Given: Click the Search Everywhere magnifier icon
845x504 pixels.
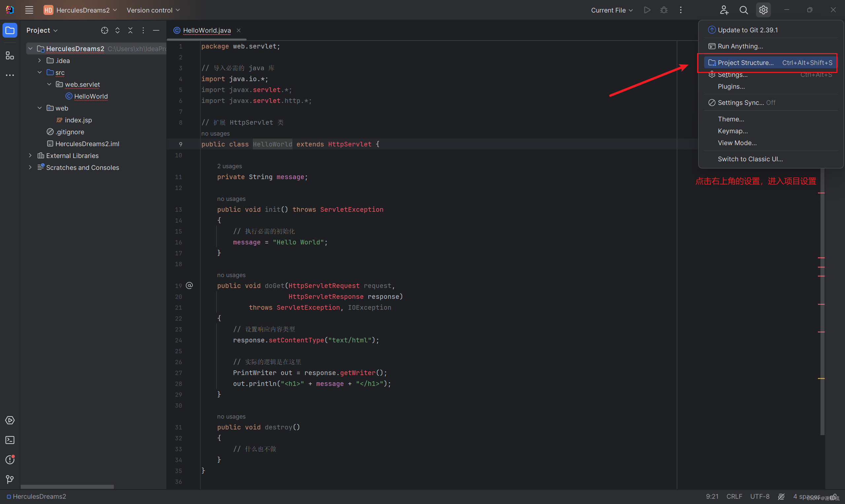Looking at the screenshot, I should click(x=743, y=10).
